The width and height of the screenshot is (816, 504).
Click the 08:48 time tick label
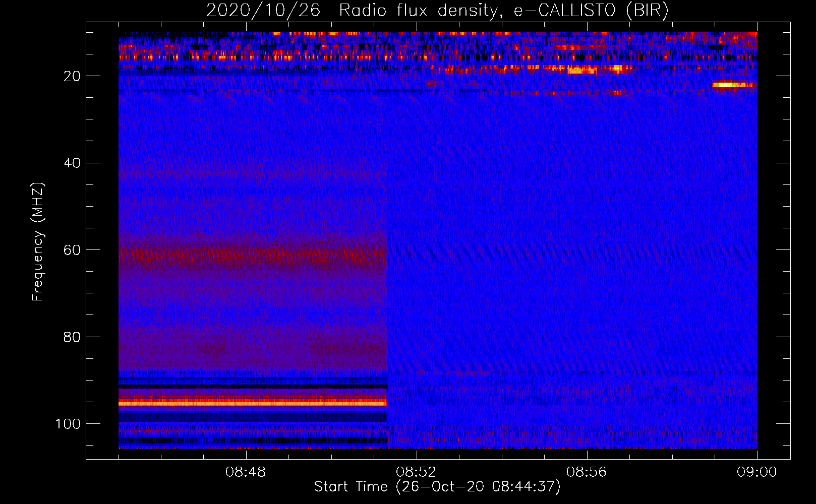click(x=246, y=472)
